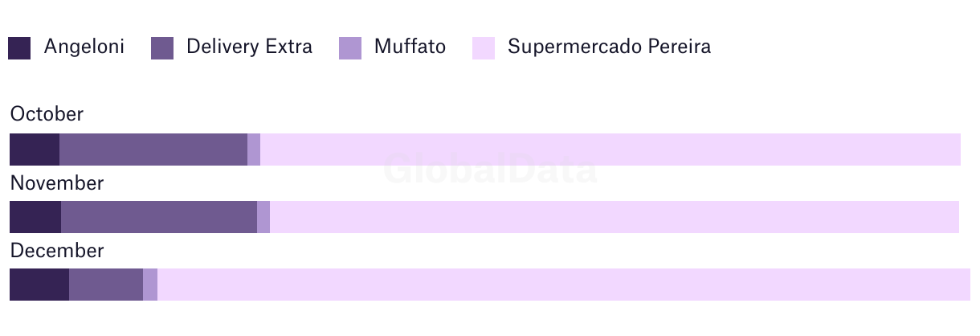Viewport: 980px width, 336px height.
Task: Click the Delivery Extra legend swatch
Action: (x=162, y=48)
